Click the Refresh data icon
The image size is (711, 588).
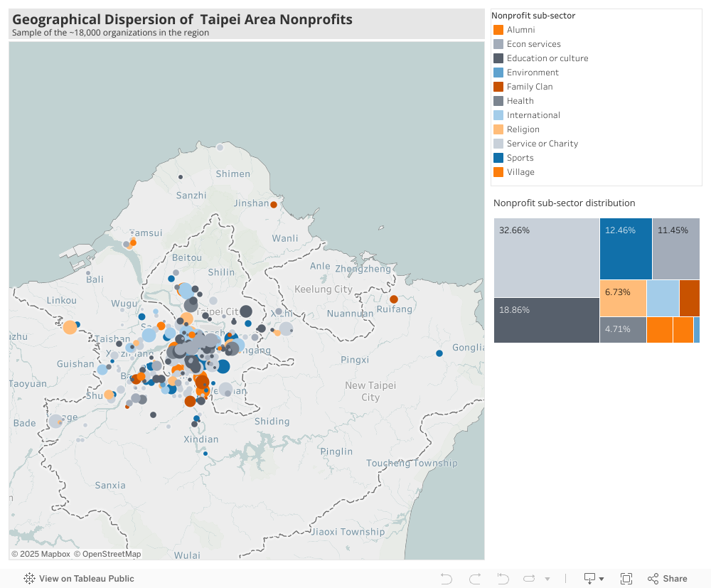530,579
